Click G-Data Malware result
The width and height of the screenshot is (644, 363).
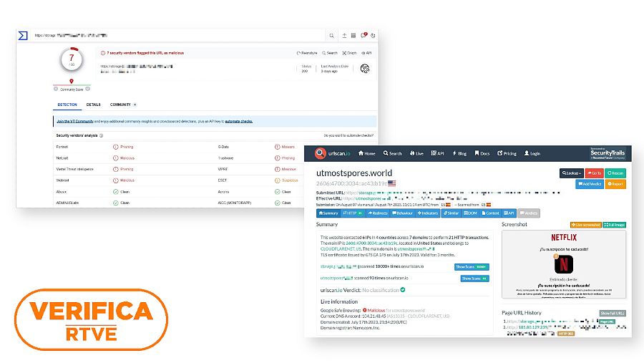[x=285, y=147]
